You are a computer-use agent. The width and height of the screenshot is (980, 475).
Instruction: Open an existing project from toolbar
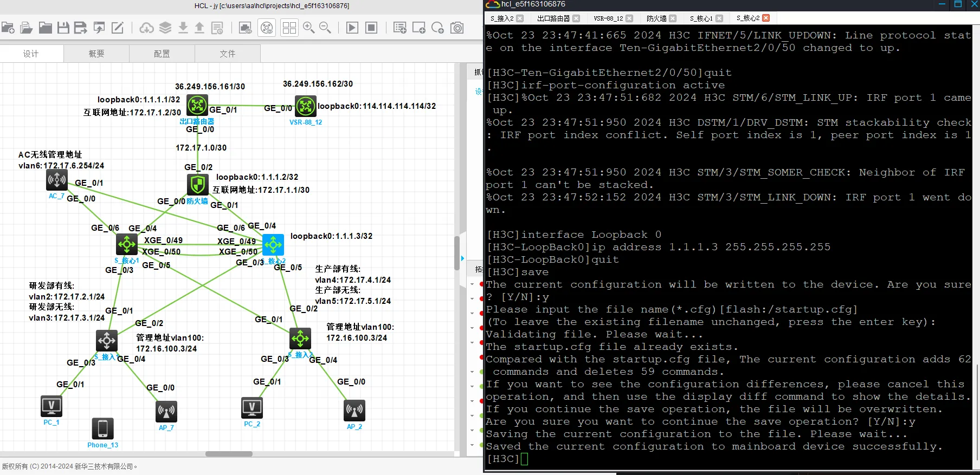[27, 28]
